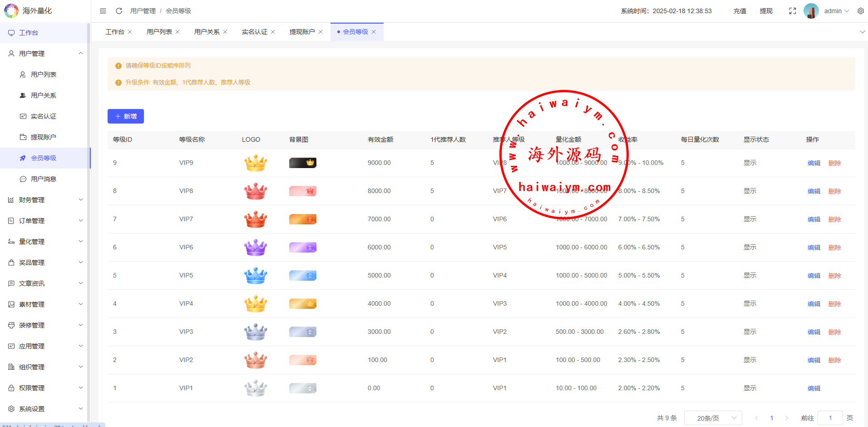Viewport: 868px width, 427px height.
Task: Click the VIP9 gold crown logo
Action: [256, 163]
